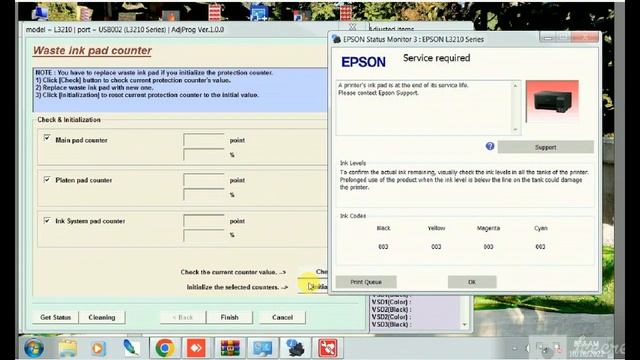Click 'Check the current counter value' label
Viewport: 640px width, 360px height.
coord(233,272)
